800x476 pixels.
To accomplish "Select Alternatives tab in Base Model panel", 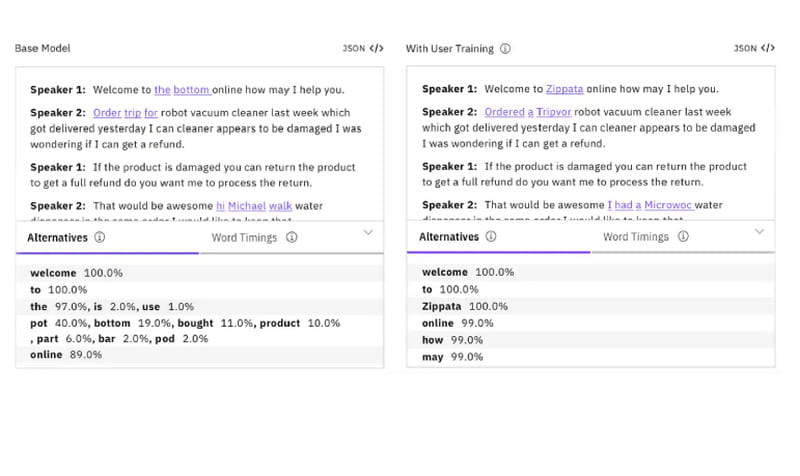I will coord(56,238).
